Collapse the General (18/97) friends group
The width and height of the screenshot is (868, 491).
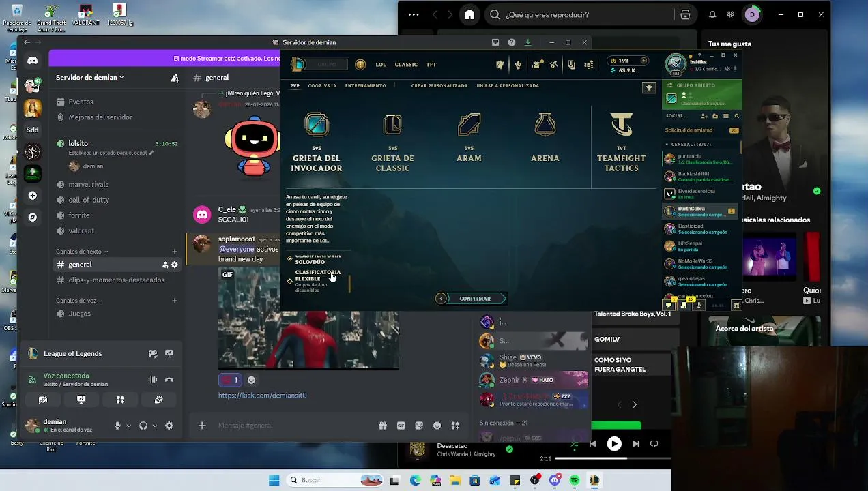[689, 145]
